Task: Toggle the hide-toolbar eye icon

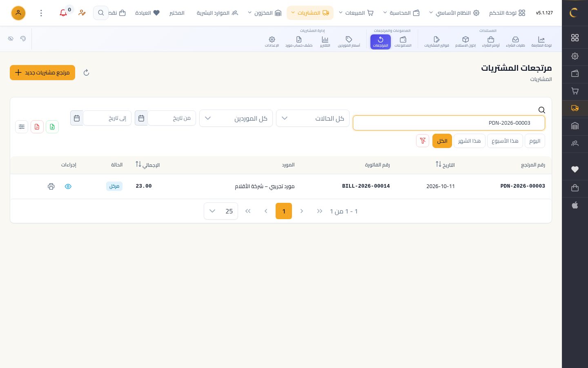Action: pos(11,38)
